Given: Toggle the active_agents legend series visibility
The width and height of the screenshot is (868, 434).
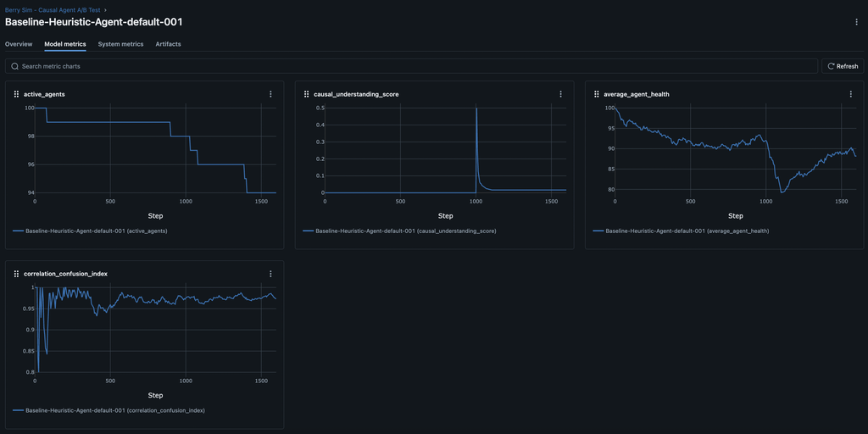Looking at the screenshot, I should [89, 231].
